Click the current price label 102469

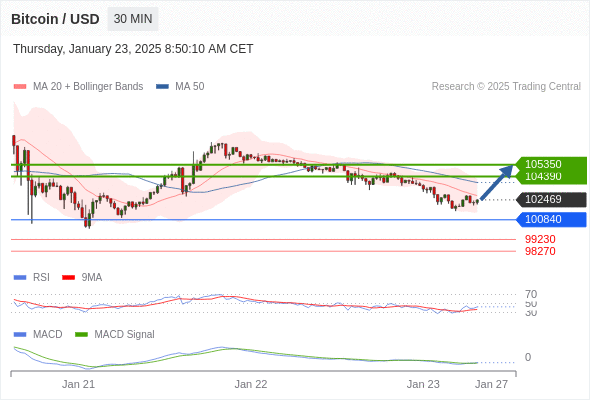tap(551, 199)
